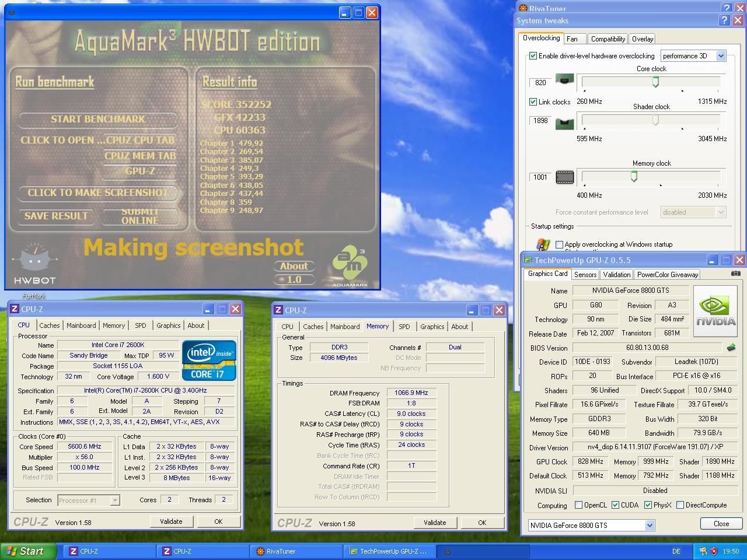Switch to RivaTuner from the taskbar
The width and height of the screenshot is (747, 560).
(295, 551)
